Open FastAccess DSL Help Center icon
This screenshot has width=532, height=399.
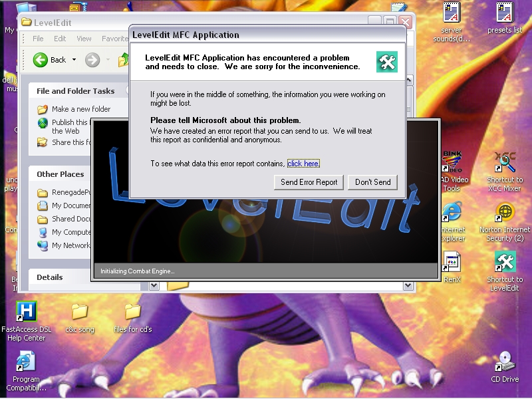[25, 312]
